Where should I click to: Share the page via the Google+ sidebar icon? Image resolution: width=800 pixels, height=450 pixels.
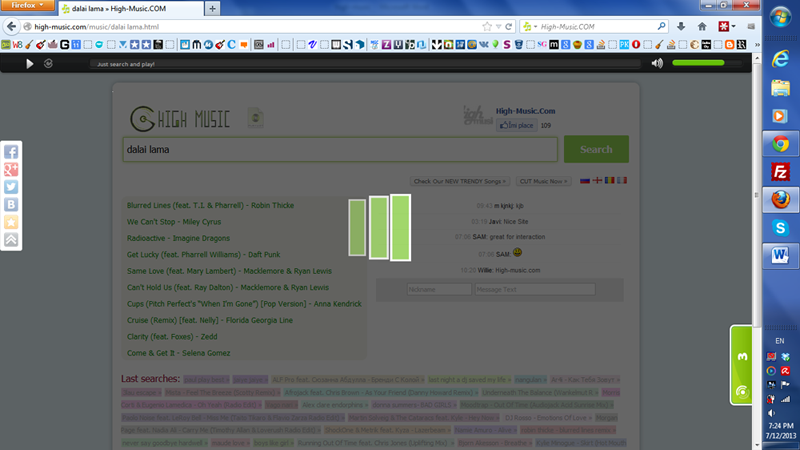11,169
